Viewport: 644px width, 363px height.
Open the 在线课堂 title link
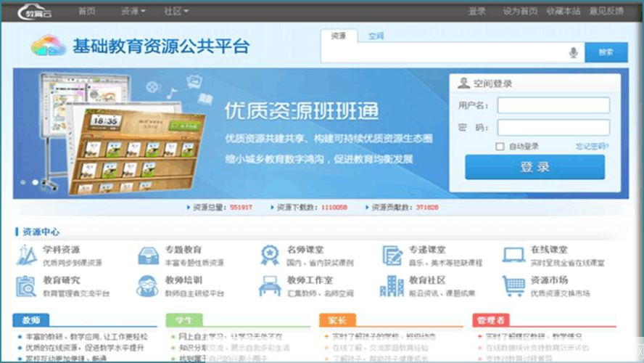pos(549,250)
